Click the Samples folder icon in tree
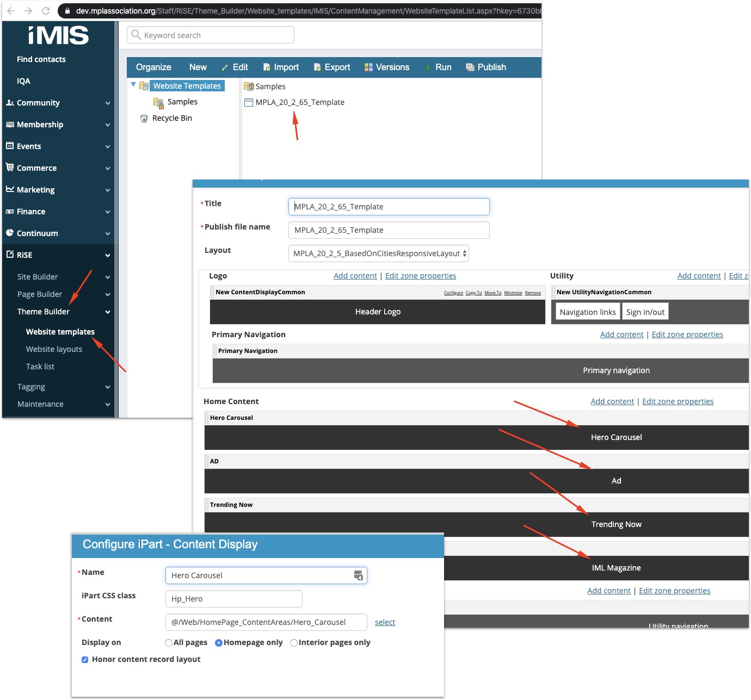751x700 pixels. [x=158, y=102]
